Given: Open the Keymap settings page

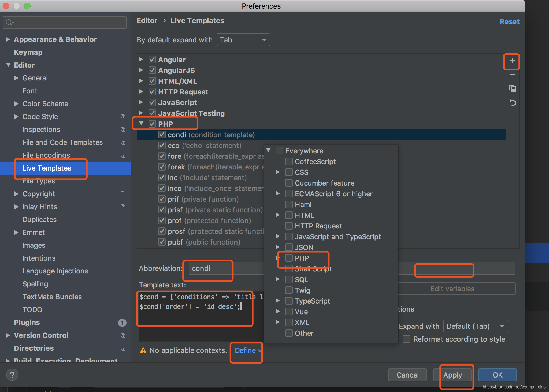Looking at the screenshot, I should tap(28, 52).
